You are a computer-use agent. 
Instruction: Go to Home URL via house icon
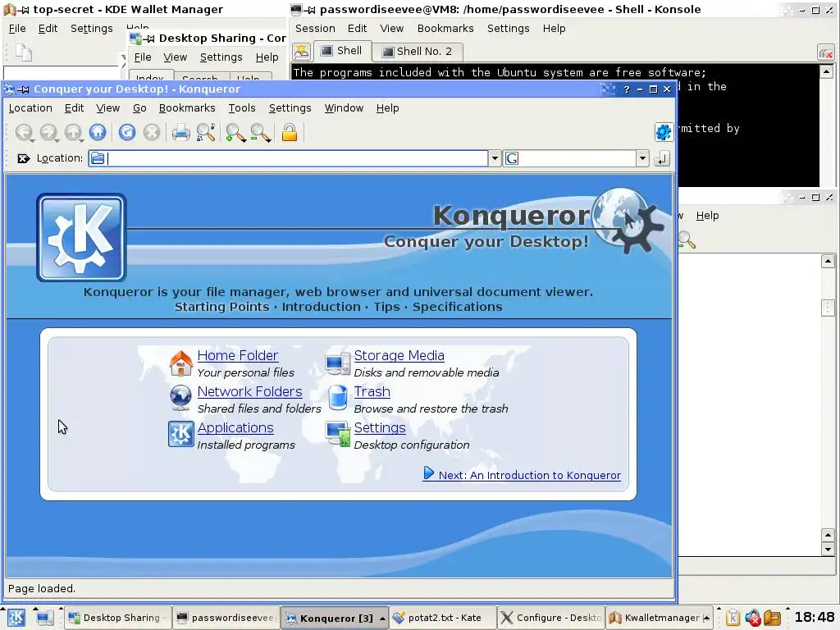[x=98, y=132]
